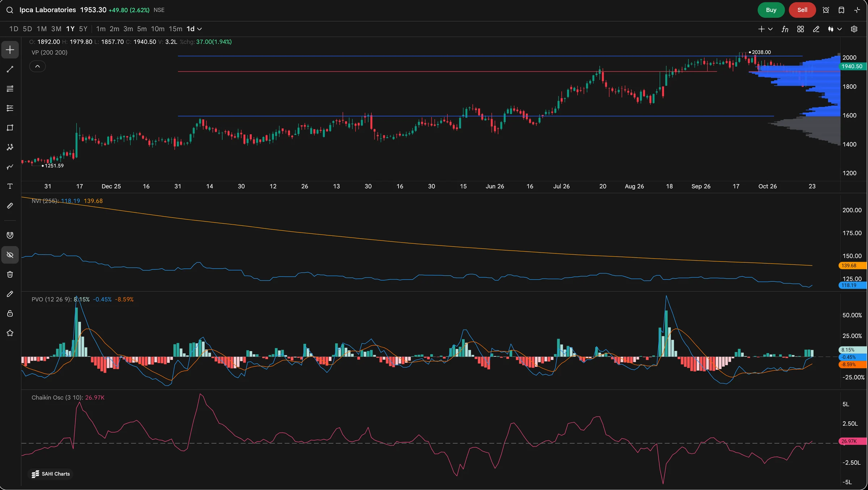The image size is (868, 490).
Task: Click the 1940.50 price axis label
Action: (x=852, y=67)
